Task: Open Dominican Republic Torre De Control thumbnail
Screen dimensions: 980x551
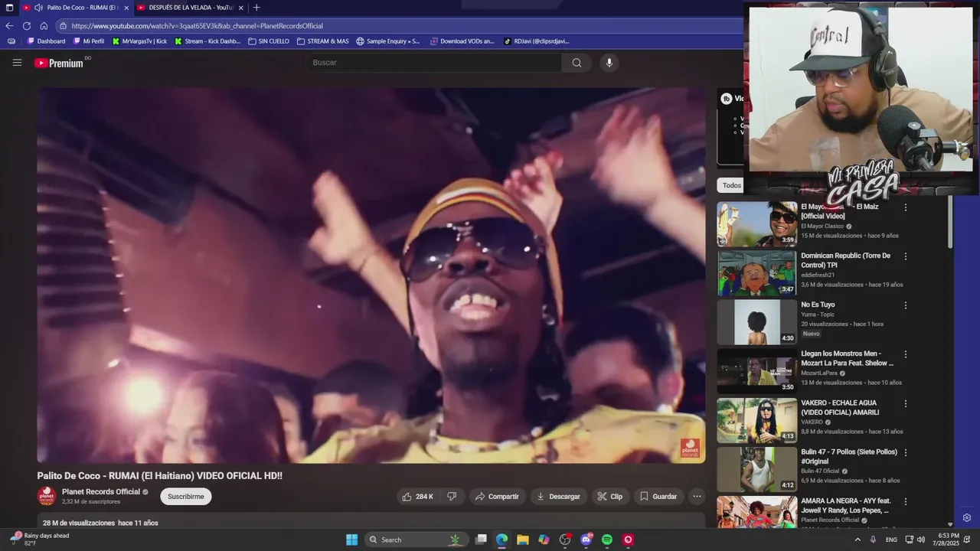Action: click(x=757, y=272)
